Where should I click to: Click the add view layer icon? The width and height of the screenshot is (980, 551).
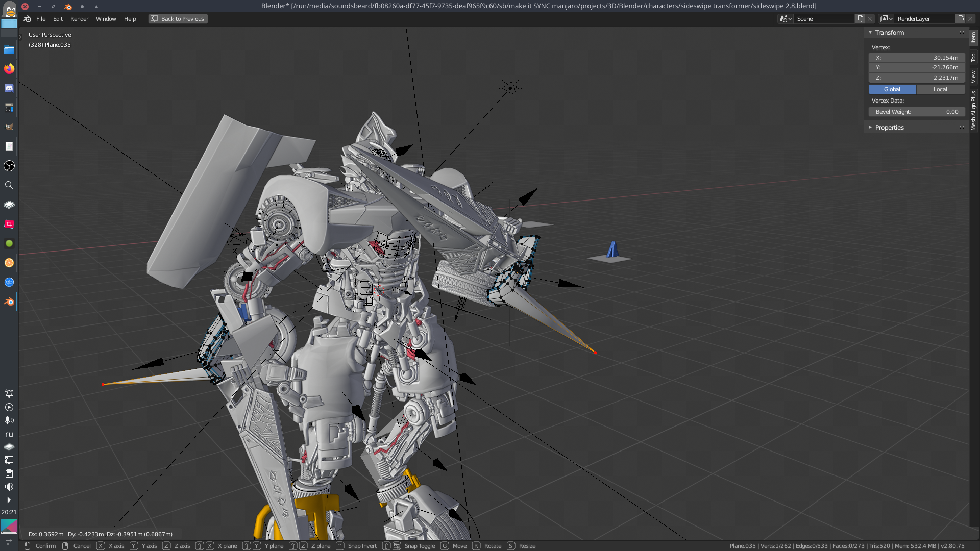pos(960,19)
